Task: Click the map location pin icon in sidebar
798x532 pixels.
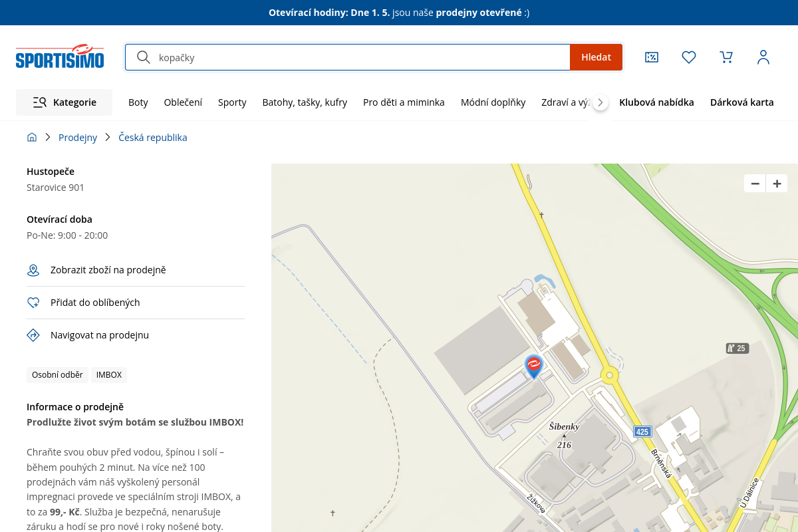Action: (33, 270)
